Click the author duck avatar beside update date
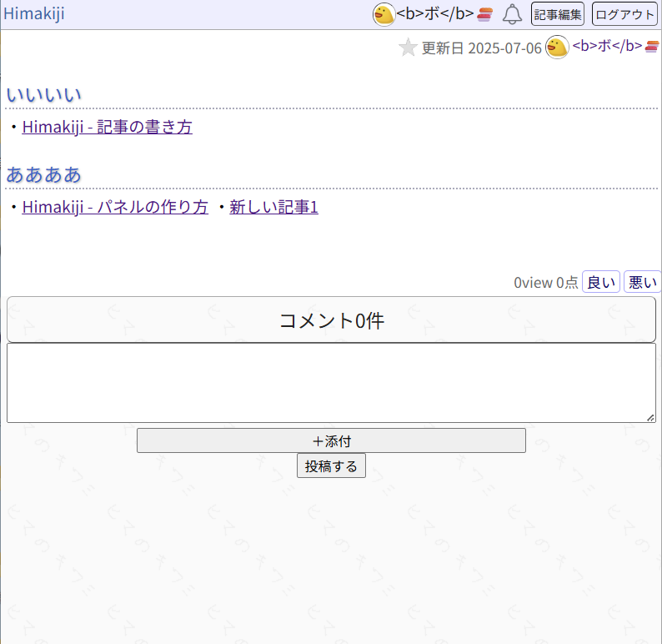662x644 pixels. pyautogui.click(x=557, y=47)
